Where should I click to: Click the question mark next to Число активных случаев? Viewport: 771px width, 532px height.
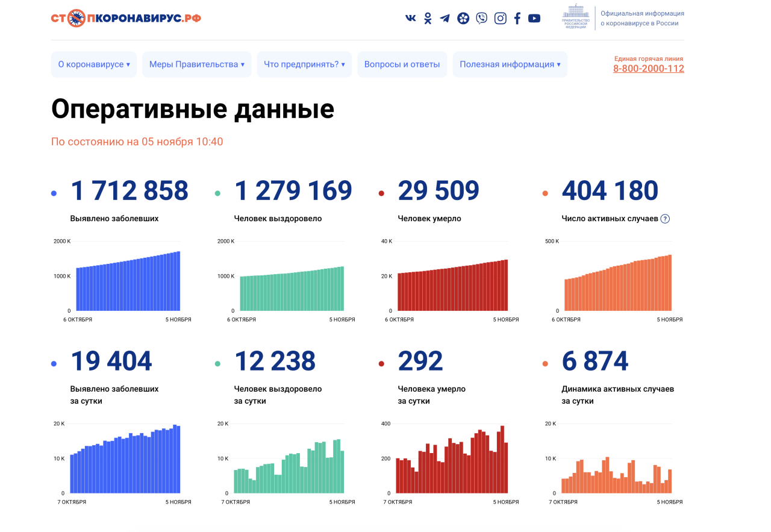pyautogui.click(x=665, y=219)
